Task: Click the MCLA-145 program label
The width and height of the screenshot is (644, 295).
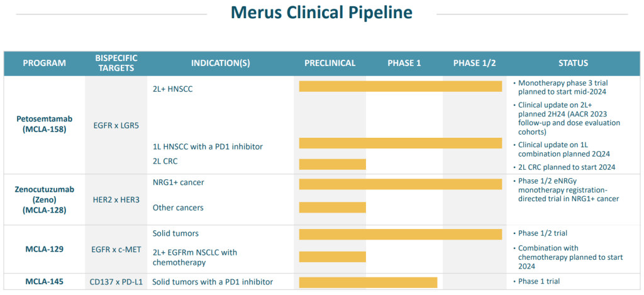Action: [44, 281]
